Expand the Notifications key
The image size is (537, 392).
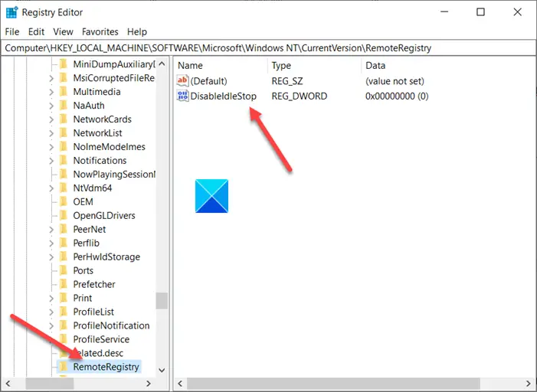[x=51, y=161]
